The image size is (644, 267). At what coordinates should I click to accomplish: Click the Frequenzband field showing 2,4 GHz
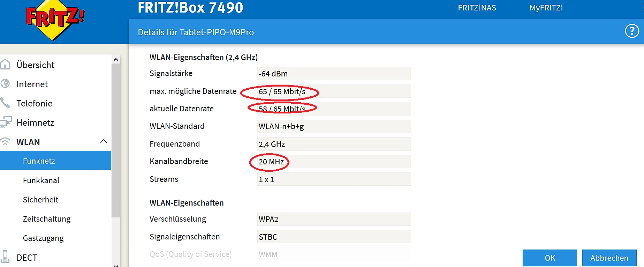334,144
